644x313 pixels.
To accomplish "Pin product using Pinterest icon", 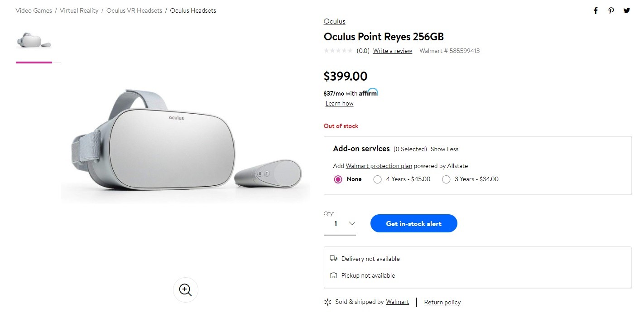I will (x=611, y=11).
